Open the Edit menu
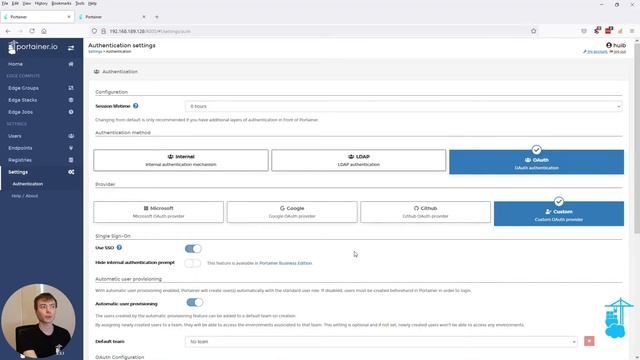This screenshot has width=640, height=360. pyautogui.click(x=15, y=3)
